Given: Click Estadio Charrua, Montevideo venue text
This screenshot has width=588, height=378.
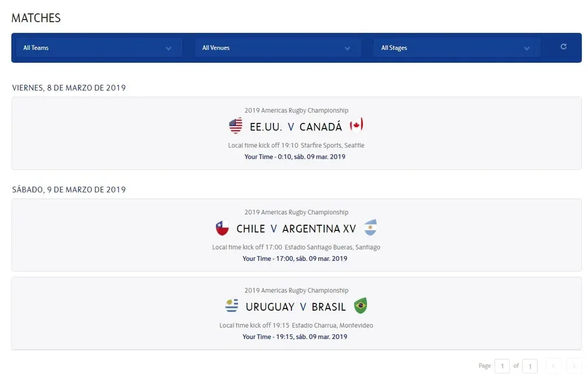Looking at the screenshot, I should [x=332, y=326].
